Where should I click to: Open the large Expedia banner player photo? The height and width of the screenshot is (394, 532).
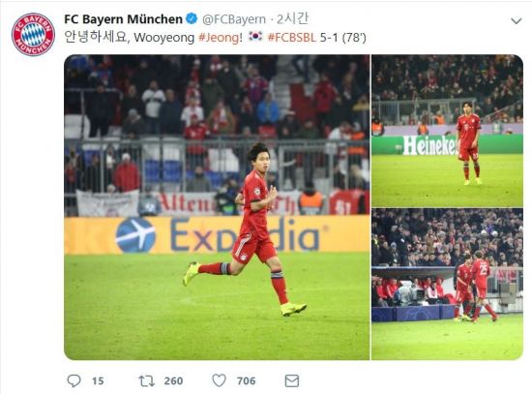(217, 207)
